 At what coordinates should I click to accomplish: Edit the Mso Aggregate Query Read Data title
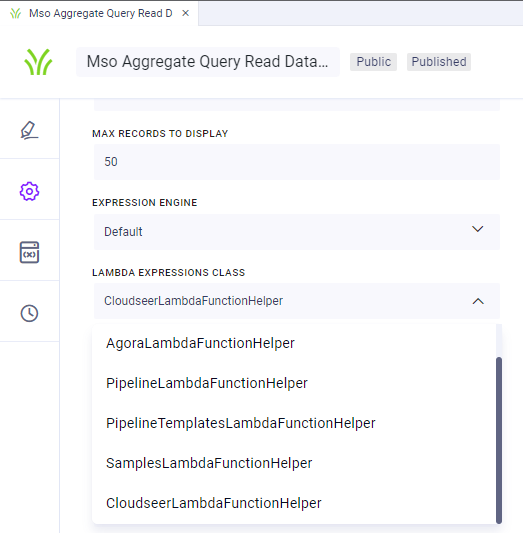[208, 62]
